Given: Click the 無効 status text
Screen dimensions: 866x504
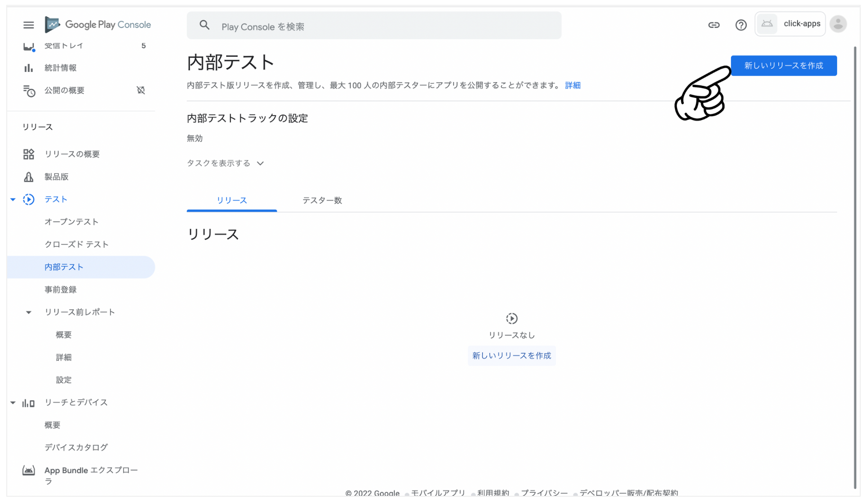Looking at the screenshot, I should (x=194, y=138).
